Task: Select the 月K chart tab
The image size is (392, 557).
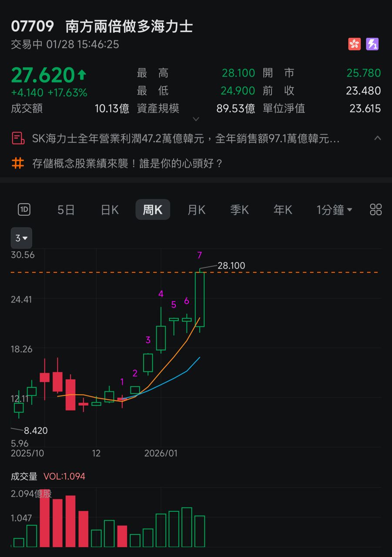Action: [x=196, y=210]
